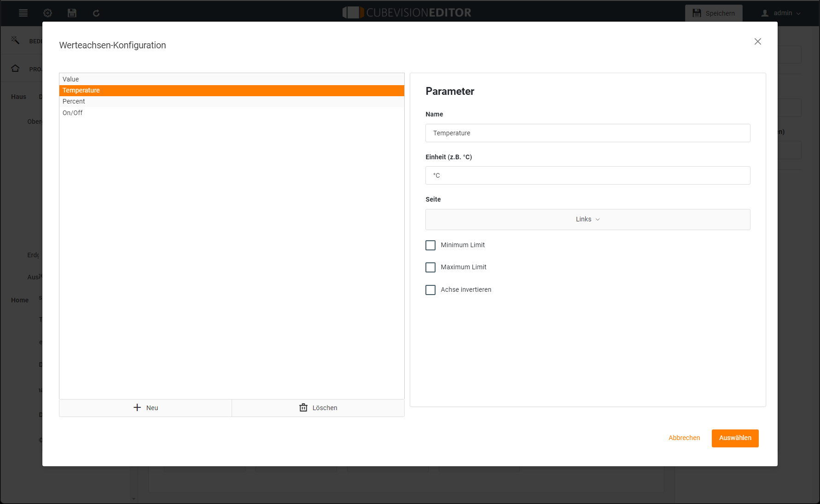
Task: Select the Percent axis entry
Action: click(x=232, y=101)
